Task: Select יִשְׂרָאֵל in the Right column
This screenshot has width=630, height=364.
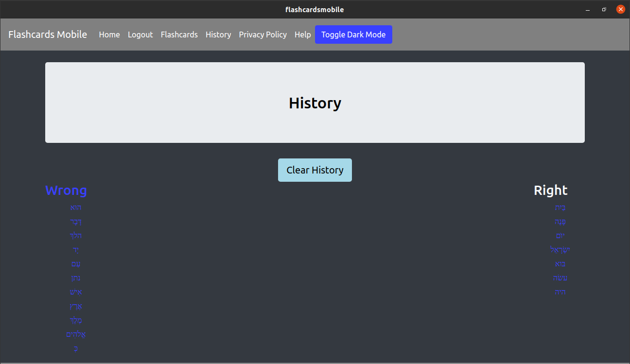Action: click(x=560, y=250)
